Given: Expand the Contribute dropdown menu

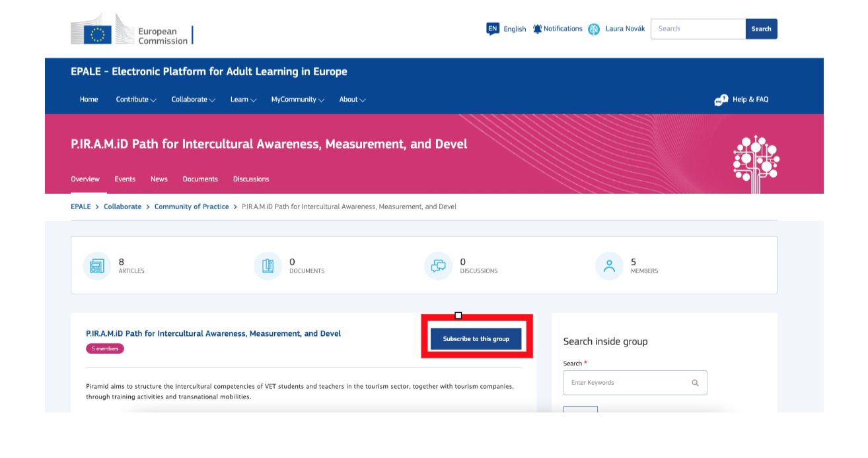Looking at the screenshot, I should pyautogui.click(x=135, y=100).
